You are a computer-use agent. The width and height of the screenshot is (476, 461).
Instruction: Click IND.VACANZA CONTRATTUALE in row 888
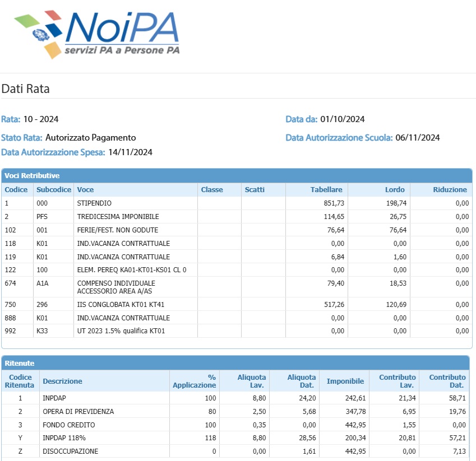[x=123, y=318]
